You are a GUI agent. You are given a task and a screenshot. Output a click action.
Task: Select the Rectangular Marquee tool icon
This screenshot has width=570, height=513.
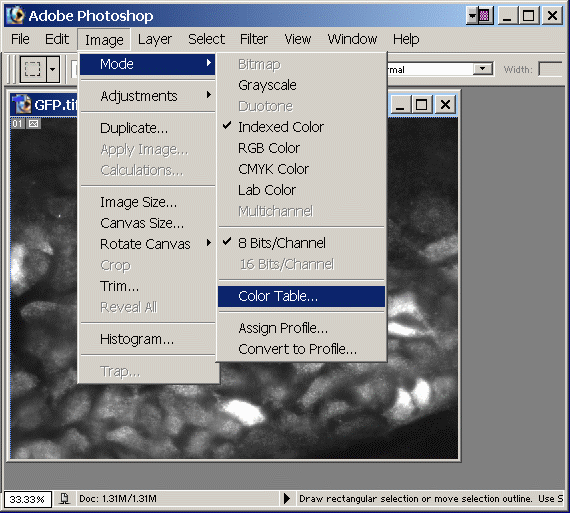pyautogui.click(x=33, y=69)
